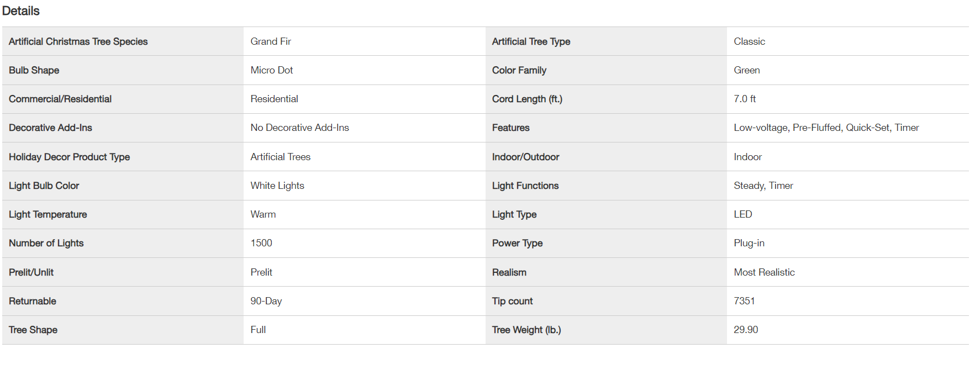The height and width of the screenshot is (375, 980).
Task: Select the Artificial Trees value
Action: click(x=280, y=157)
